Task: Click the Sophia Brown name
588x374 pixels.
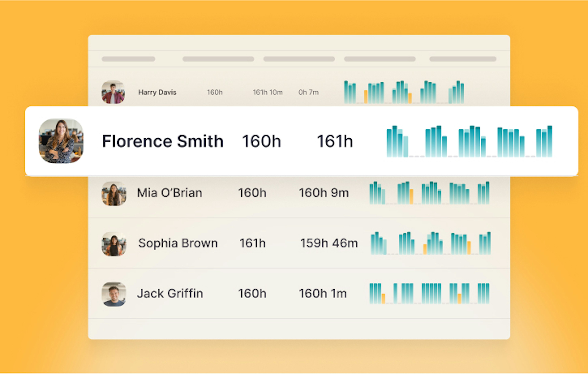Action: tap(178, 243)
